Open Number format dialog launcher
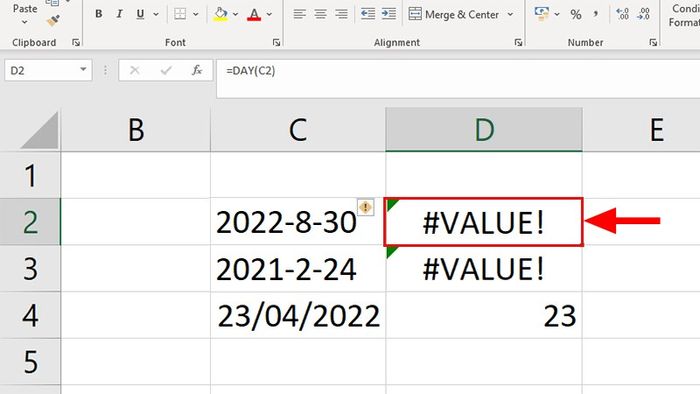 653,42
